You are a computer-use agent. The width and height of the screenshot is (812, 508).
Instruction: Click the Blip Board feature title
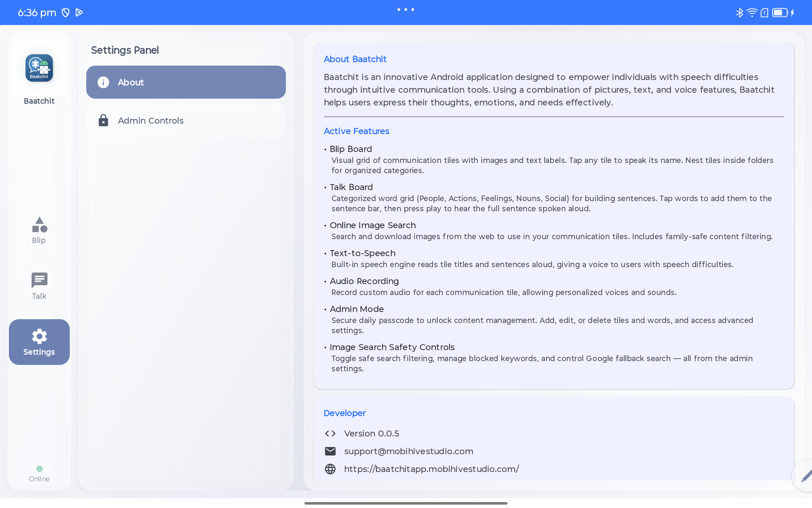coord(351,149)
